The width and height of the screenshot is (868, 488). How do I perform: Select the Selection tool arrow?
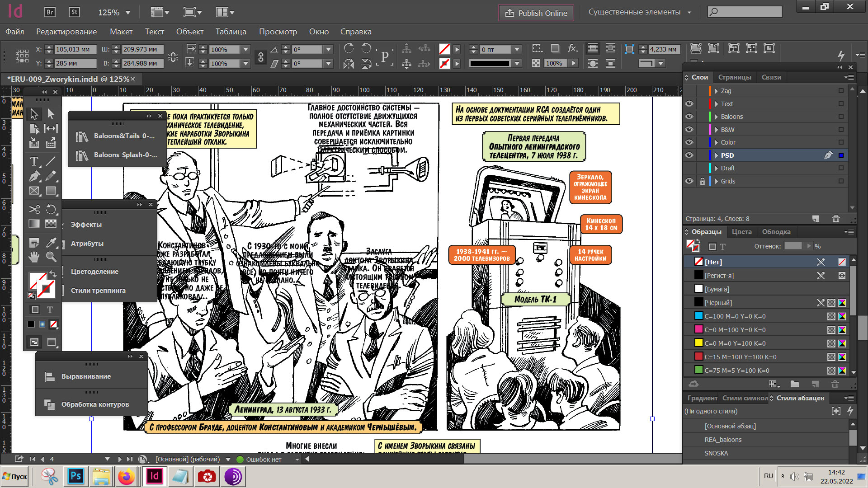tap(34, 113)
